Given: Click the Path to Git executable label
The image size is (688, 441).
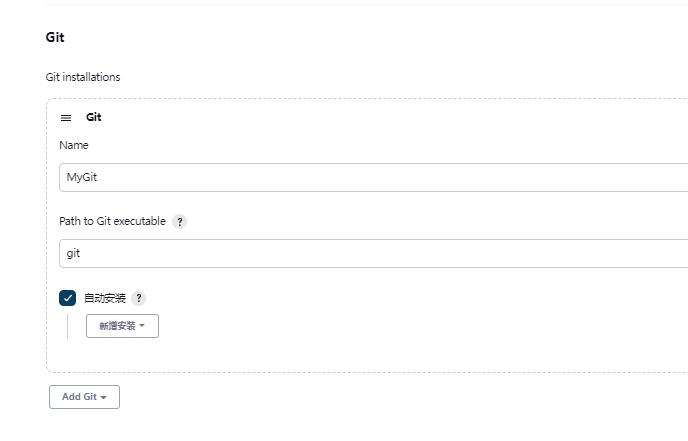Looking at the screenshot, I should click(x=112, y=221).
